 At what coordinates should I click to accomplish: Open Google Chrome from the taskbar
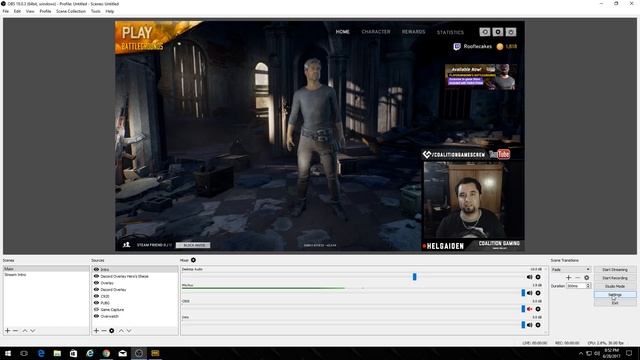point(106,353)
